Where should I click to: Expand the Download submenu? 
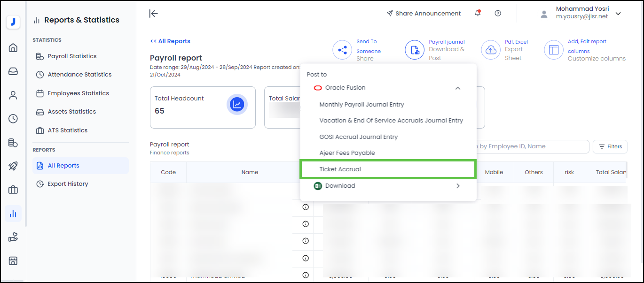457,186
